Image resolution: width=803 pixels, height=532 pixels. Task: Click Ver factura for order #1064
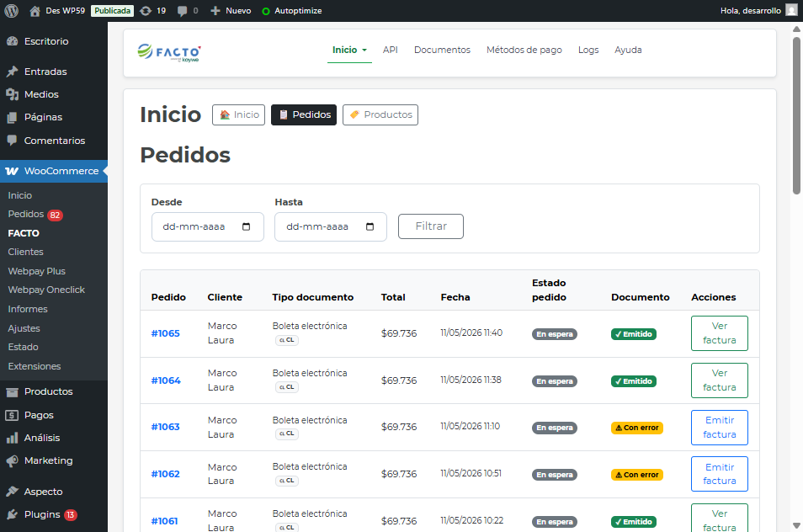(x=719, y=380)
